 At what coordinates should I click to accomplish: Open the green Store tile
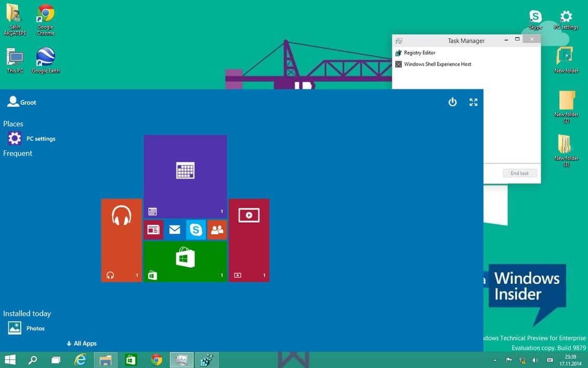point(185,262)
